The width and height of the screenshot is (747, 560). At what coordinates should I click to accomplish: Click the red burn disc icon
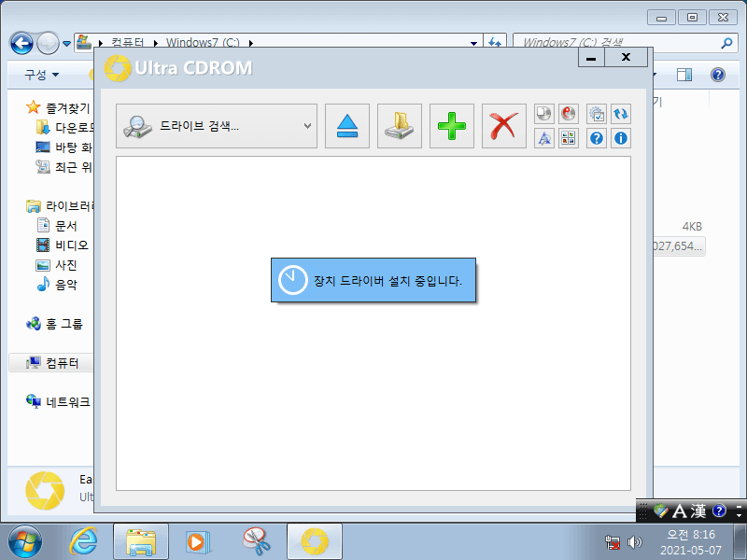[569, 114]
